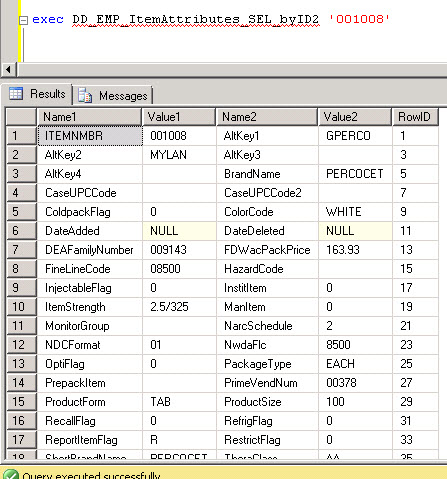Select the Name2 column header

pyautogui.click(x=267, y=117)
